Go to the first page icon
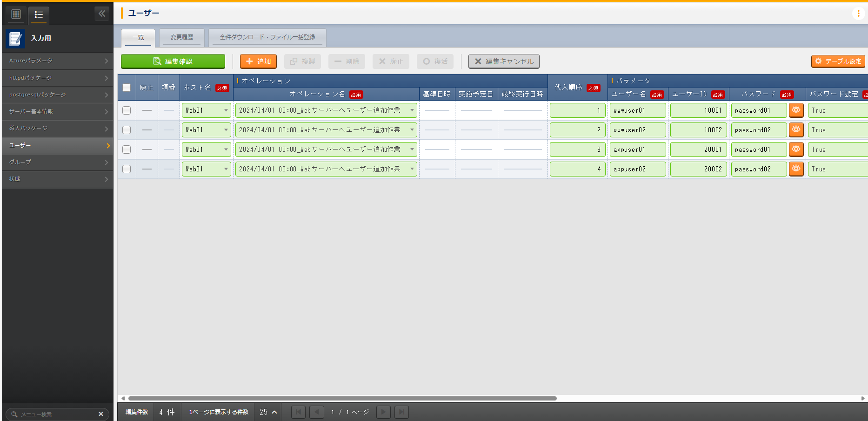The height and width of the screenshot is (421, 868). click(x=298, y=412)
